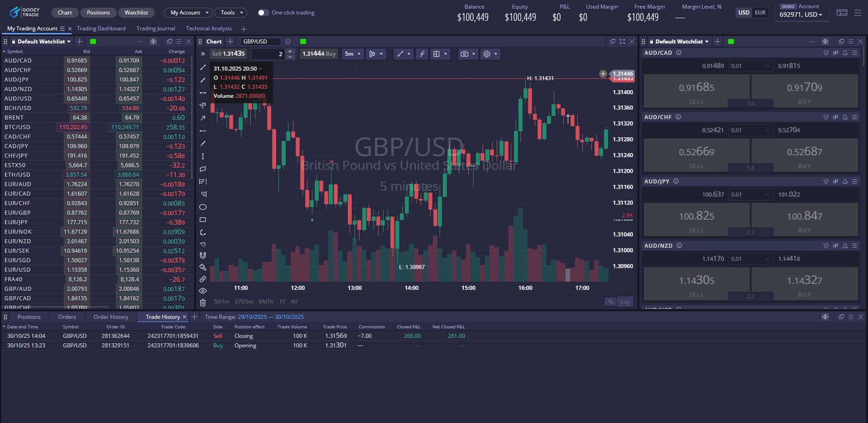Image resolution: width=868 pixels, height=423 pixels.
Task: Click the Sell 1.31435 button
Action: [x=228, y=53]
